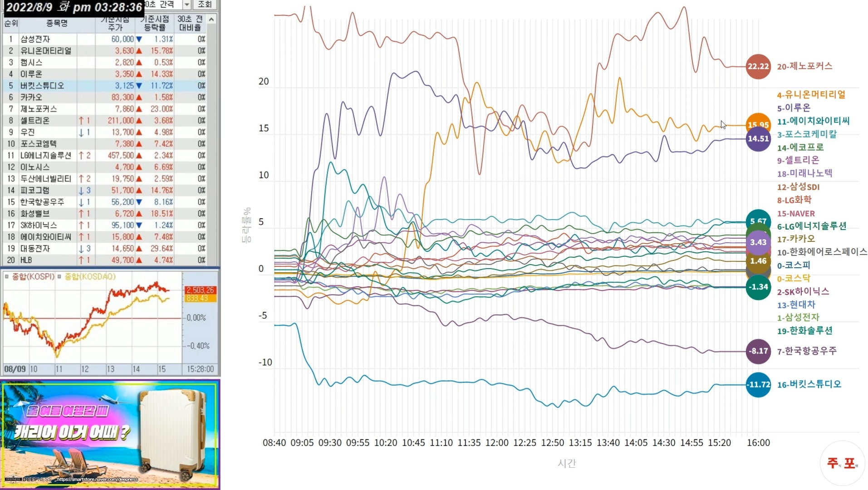Select the 포스코엠텍 row in stock table
The image size is (868, 490).
point(105,144)
